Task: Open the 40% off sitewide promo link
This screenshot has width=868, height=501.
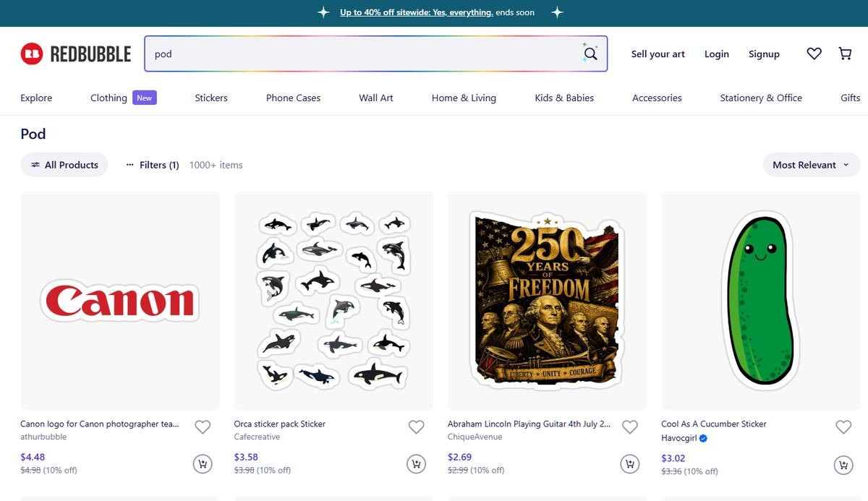Action: pyautogui.click(x=417, y=12)
